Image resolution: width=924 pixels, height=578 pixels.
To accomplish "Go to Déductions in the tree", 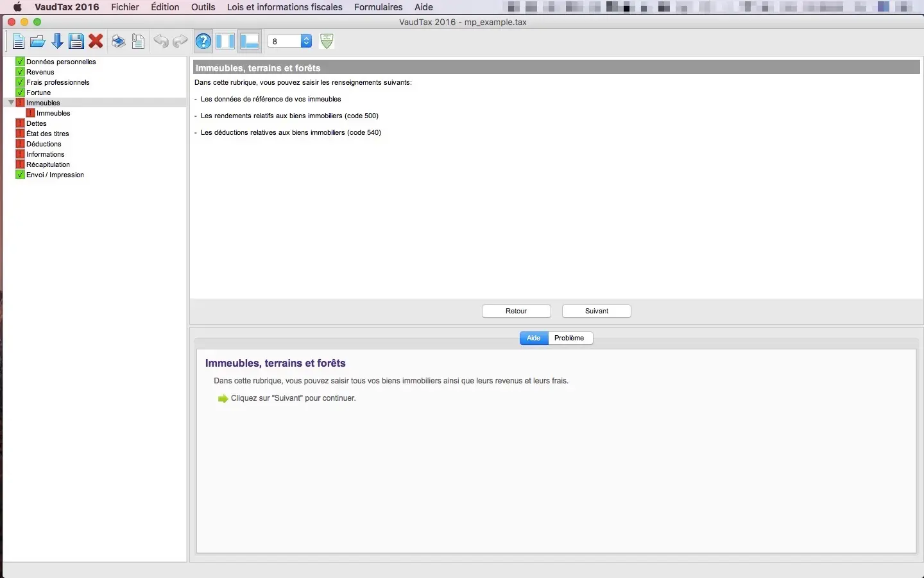I will click(x=44, y=144).
